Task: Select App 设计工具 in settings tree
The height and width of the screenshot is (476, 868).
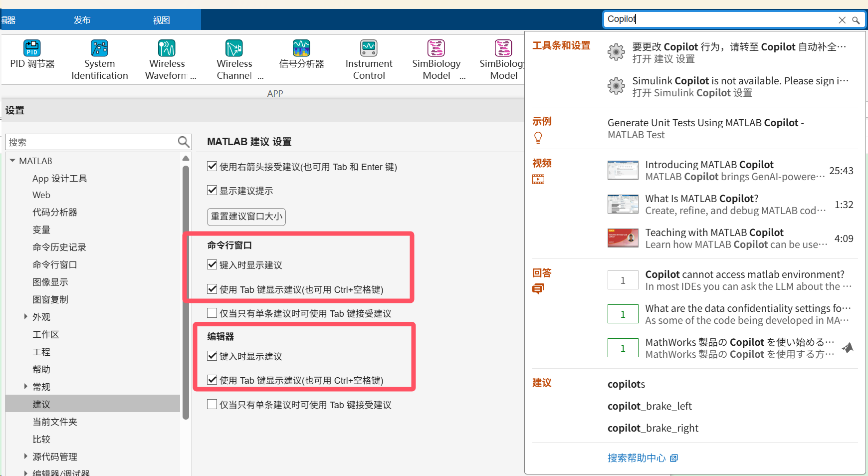Action: 59,178
